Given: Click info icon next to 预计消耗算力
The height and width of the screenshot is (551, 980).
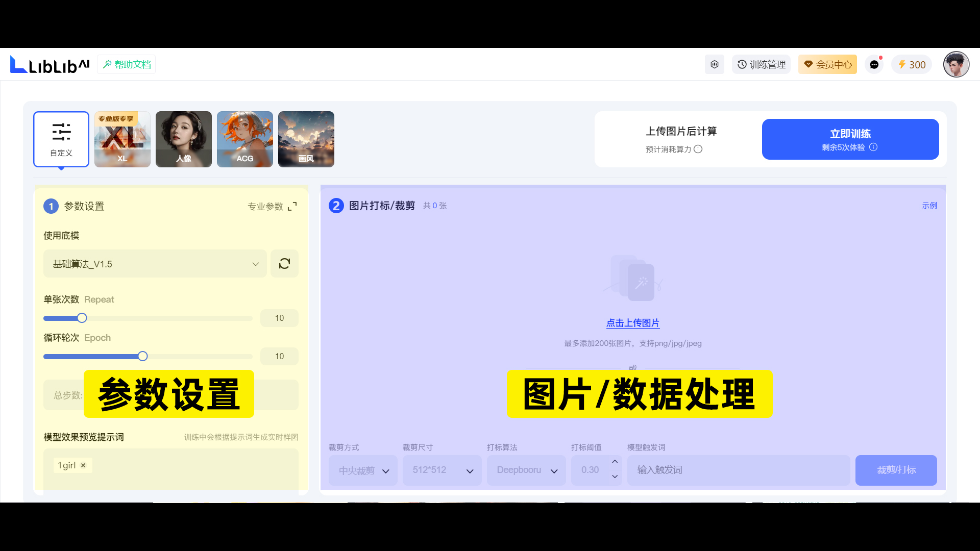Looking at the screenshot, I should tap(698, 149).
